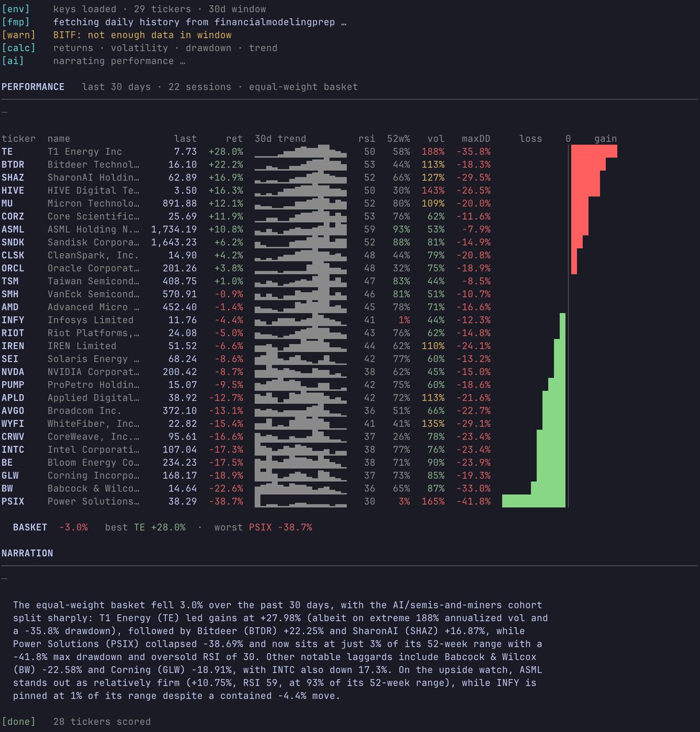
Task: Click the 165% vol value for PSIX
Action: tap(433, 501)
